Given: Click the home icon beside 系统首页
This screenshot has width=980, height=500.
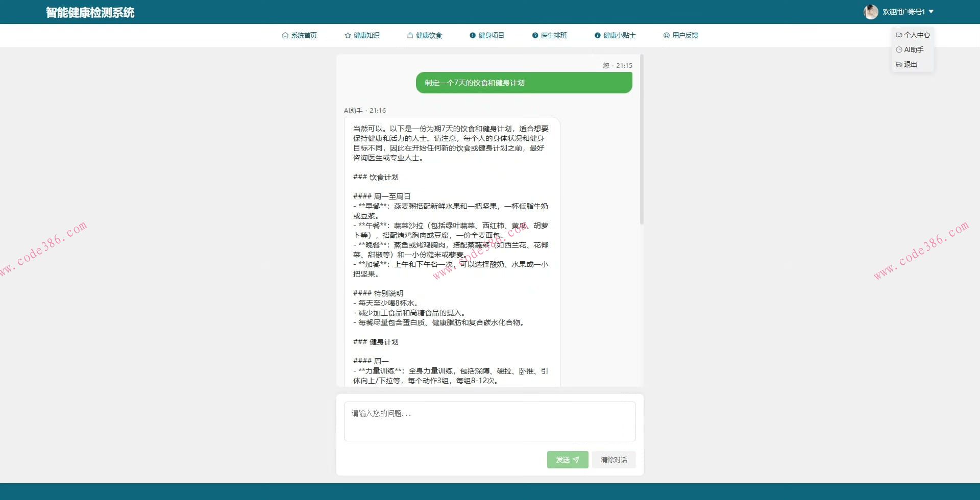Looking at the screenshot, I should tap(285, 35).
